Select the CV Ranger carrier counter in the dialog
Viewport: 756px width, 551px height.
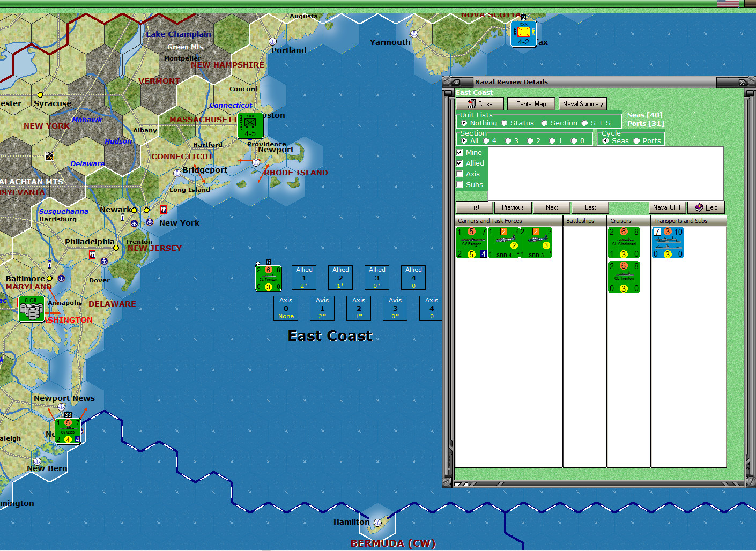[471, 242]
